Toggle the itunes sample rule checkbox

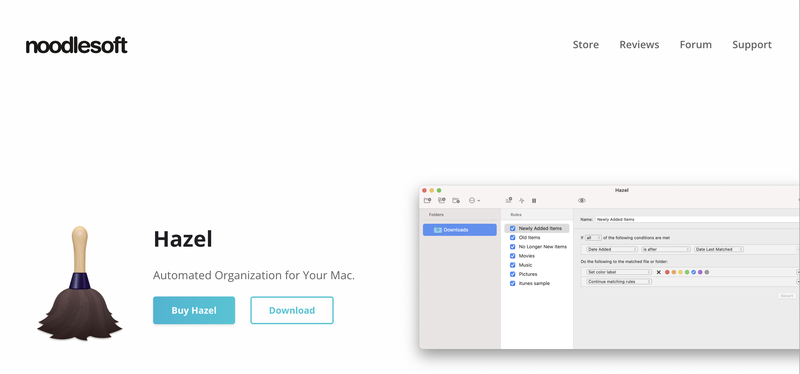(513, 284)
